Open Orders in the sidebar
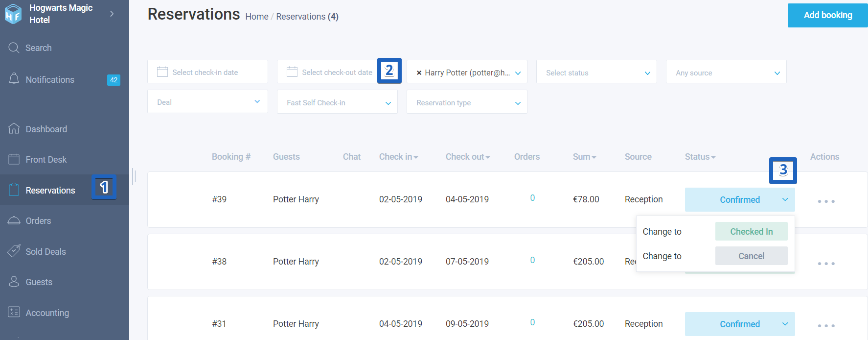This screenshot has width=868, height=340. point(38,221)
